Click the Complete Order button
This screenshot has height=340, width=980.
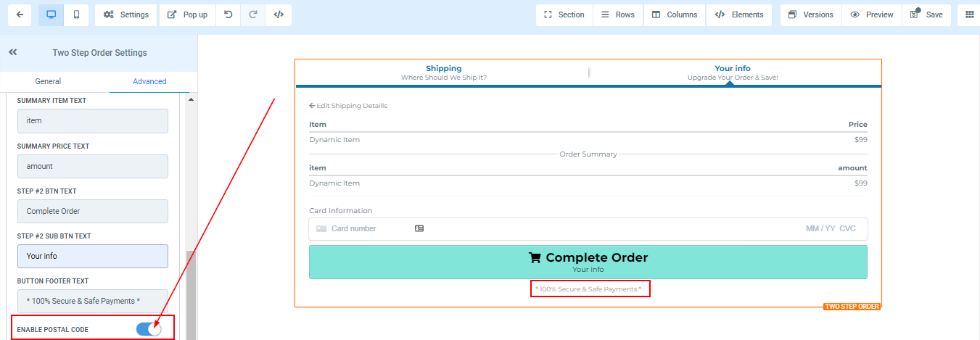click(x=588, y=262)
